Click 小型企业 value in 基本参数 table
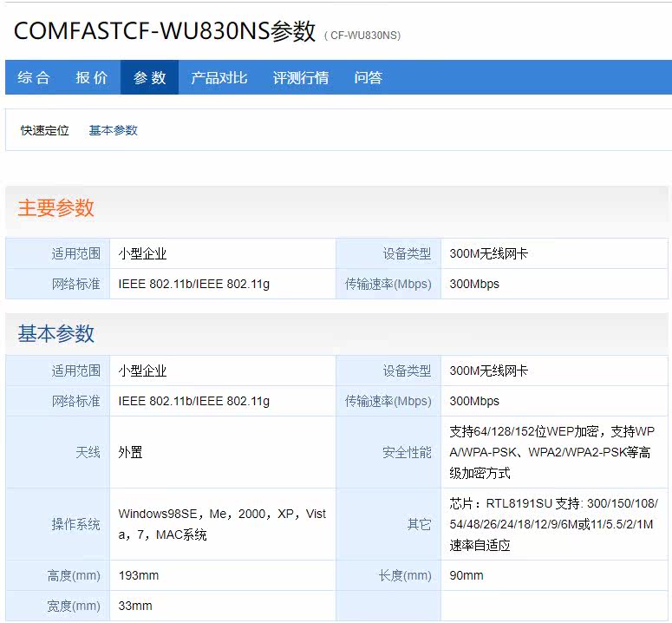Image resolution: width=672 pixels, height=623 pixels. pos(142,371)
